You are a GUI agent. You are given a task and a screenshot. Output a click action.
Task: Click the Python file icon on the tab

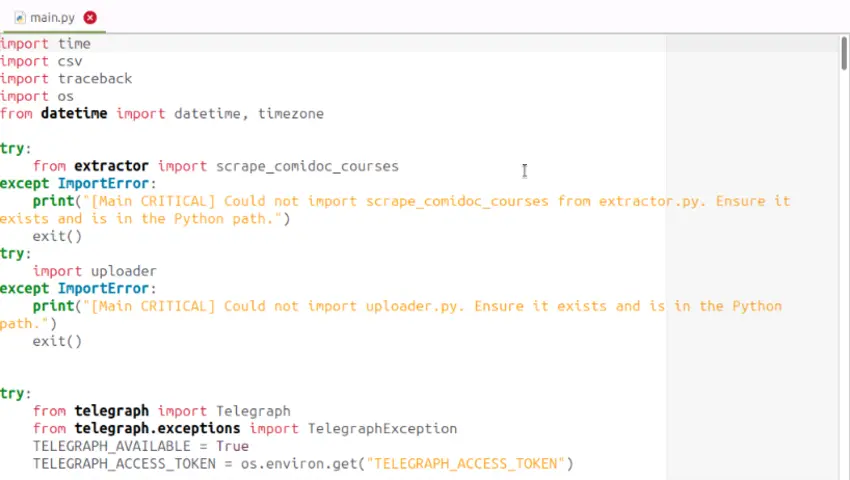(x=19, y=17)
